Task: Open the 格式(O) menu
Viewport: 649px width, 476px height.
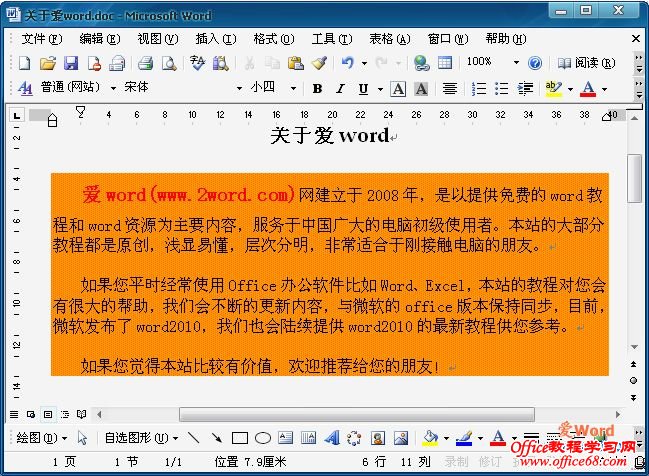Action: 274,39
